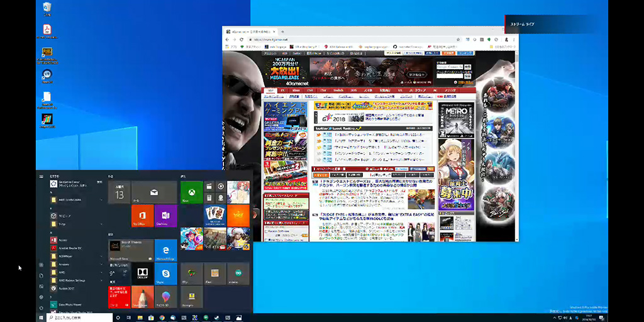This screenshot has height=322, width=644.
Task: Open the My Office tile
Action: [x=143, y=215]
